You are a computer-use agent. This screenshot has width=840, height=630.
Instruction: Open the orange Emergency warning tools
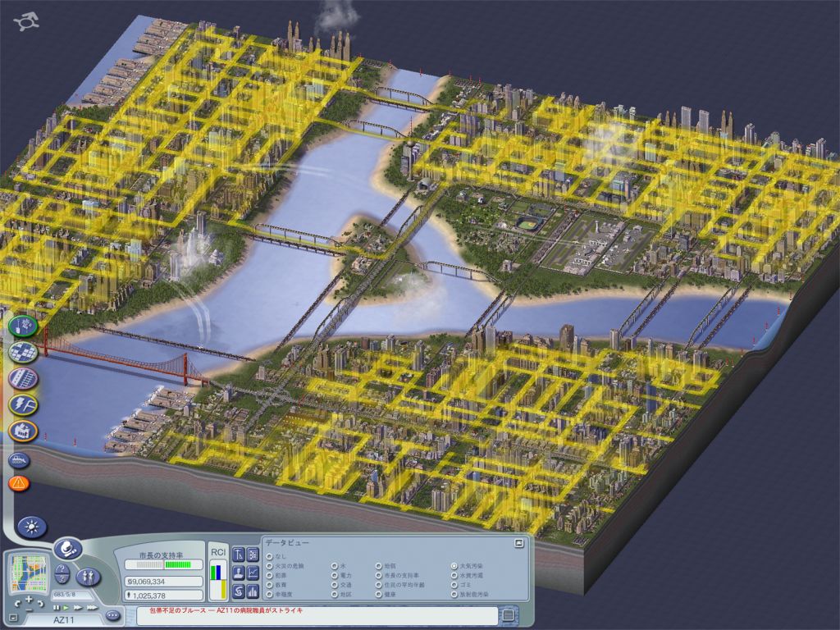click(x=20, y=483)
